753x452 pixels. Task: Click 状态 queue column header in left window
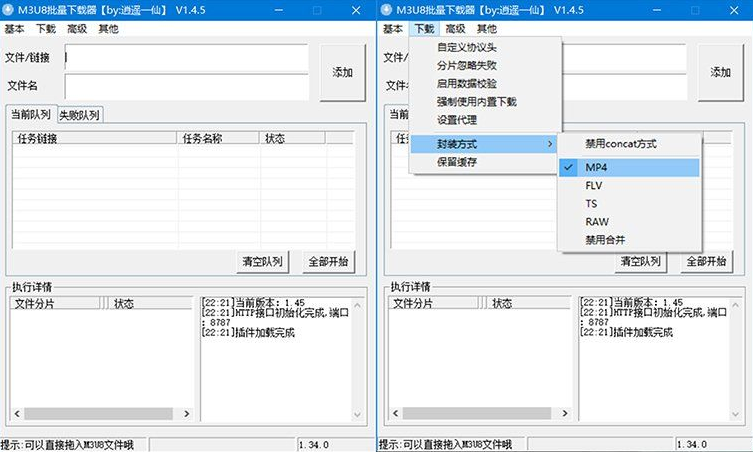292,138
